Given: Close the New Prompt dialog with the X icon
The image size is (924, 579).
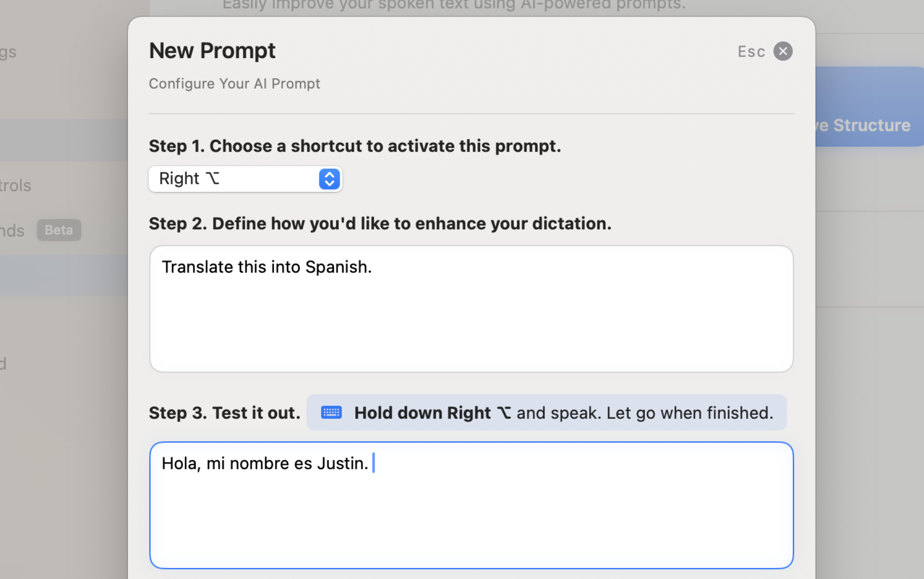Looking at the screenshot, I should tap(783, 51).
